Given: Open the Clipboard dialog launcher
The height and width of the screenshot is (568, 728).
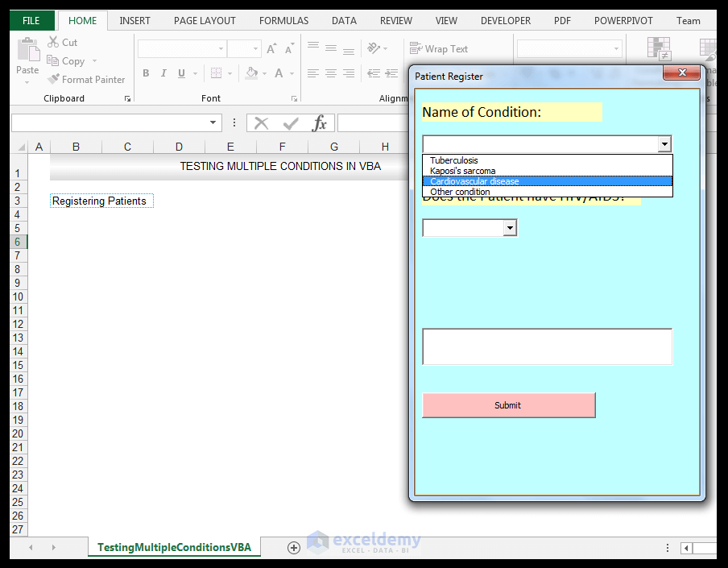Looking at the screenshot, I should (x=127, y=98).
